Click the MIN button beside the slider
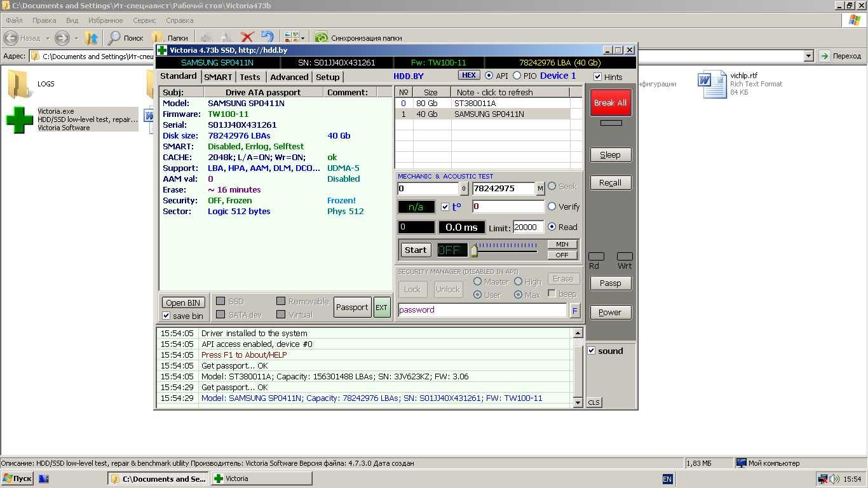This screenshot has height=488, width=868. (562, 244)
